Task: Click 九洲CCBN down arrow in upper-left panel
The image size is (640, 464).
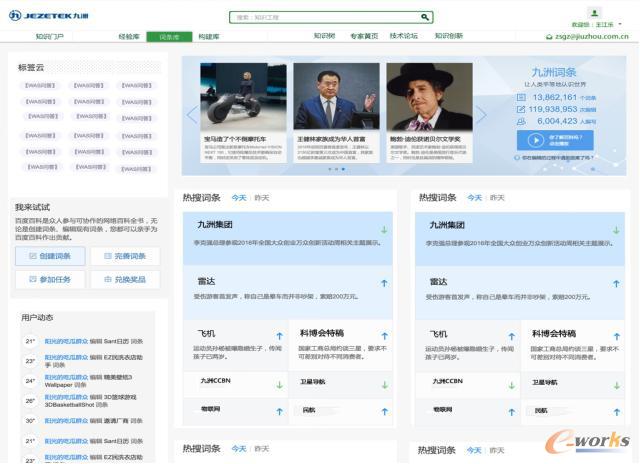Action: [280, 385]
